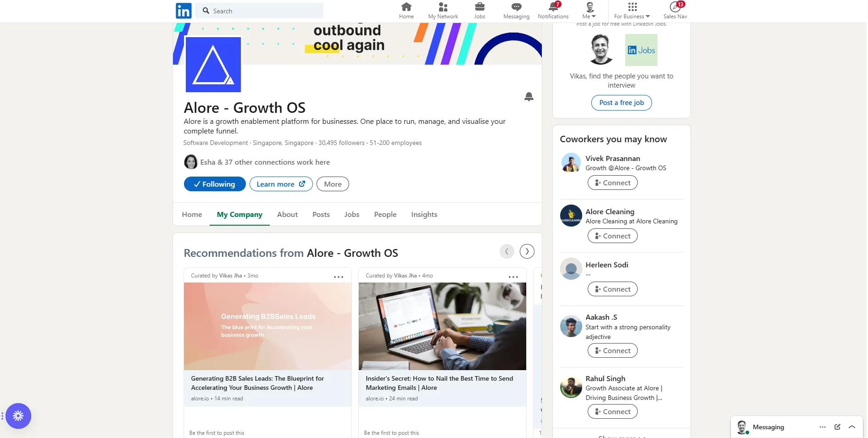This screenshot has width=868, height=438.
Task: Expand the Messaging panel chevron
Action: pos(851,427)
